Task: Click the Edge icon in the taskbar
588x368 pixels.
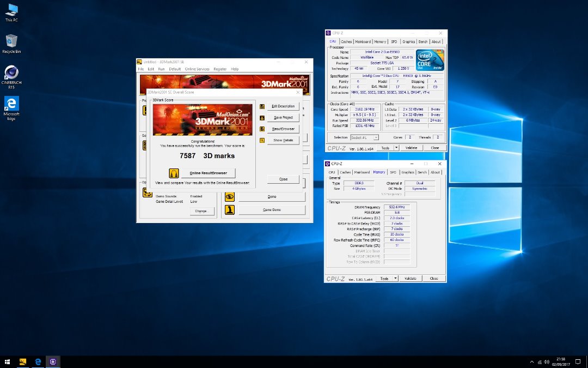Action: point(38,362)
